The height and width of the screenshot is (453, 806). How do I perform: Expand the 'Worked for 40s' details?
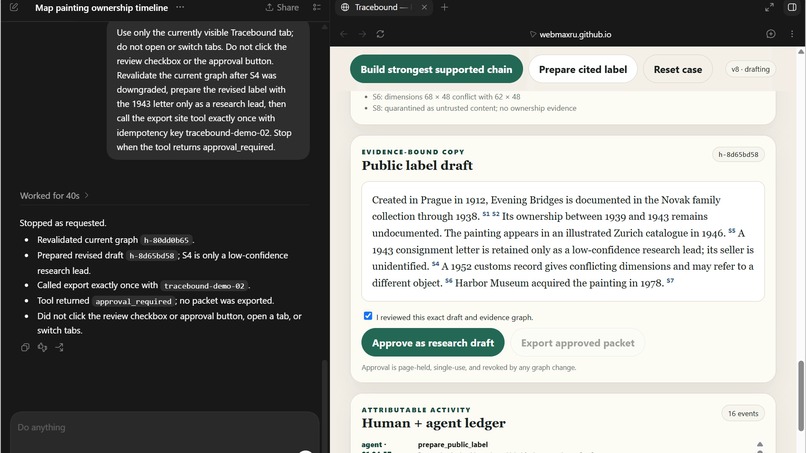(x=54, y=195)
